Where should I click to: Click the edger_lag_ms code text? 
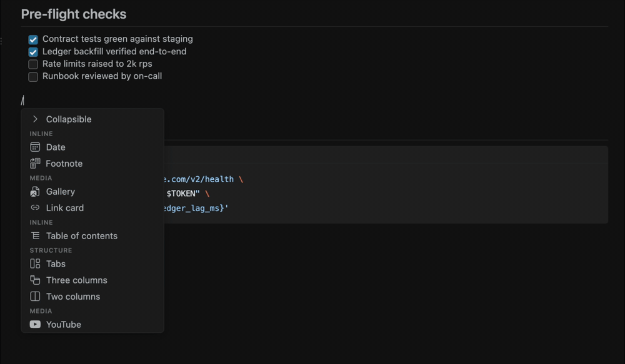click(x=196, y=209)
